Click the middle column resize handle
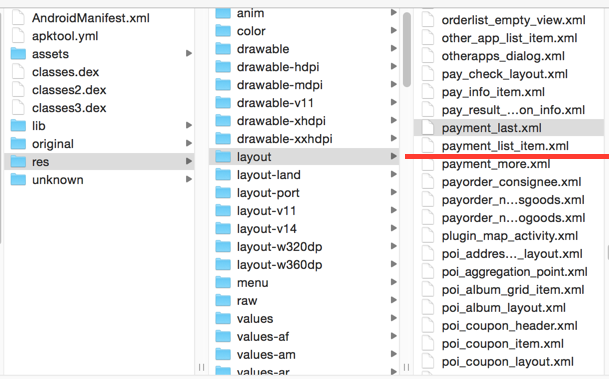 coord(406,367)
